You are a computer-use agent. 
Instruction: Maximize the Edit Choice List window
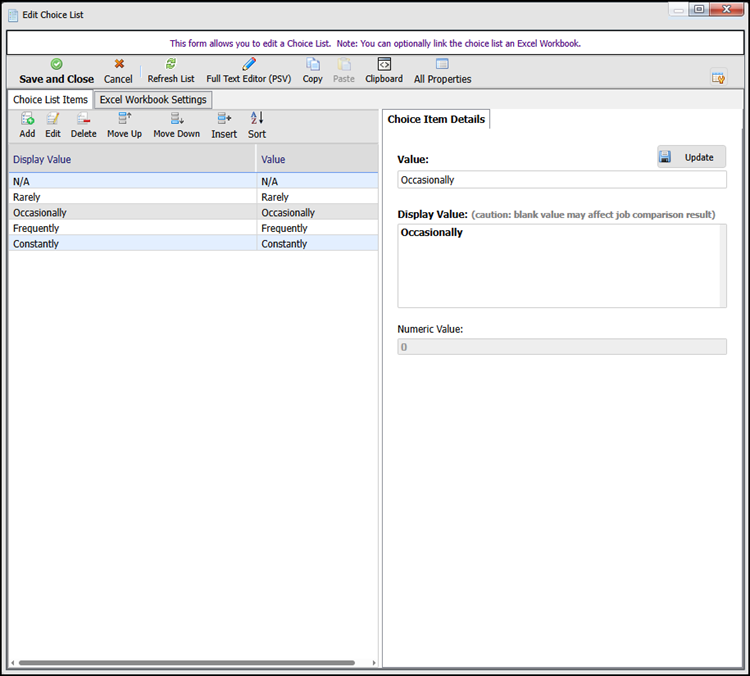[x=699, y=10]
